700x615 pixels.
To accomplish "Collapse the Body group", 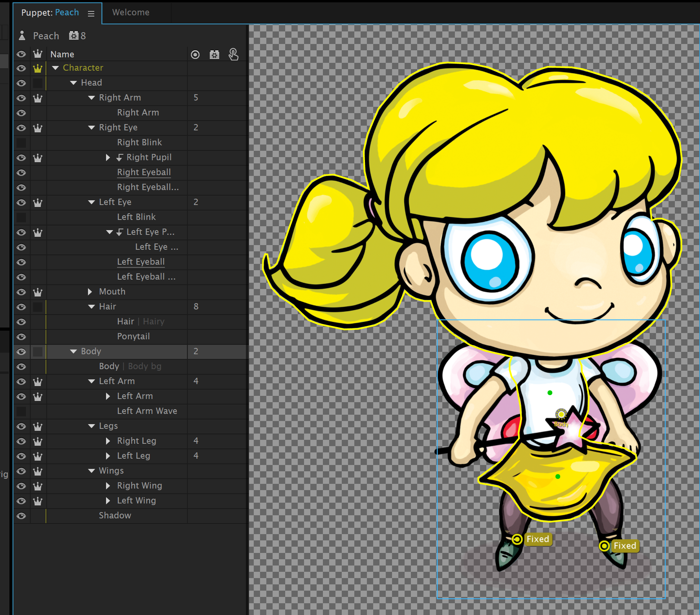I will 73,351.
